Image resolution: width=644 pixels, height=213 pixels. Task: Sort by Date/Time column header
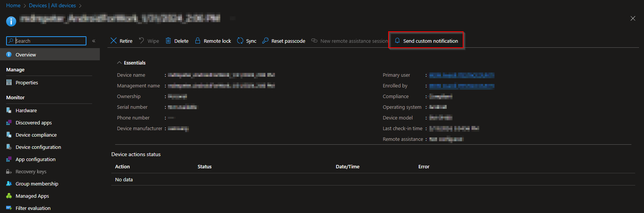pyautogui.click(x=348, y=167)
